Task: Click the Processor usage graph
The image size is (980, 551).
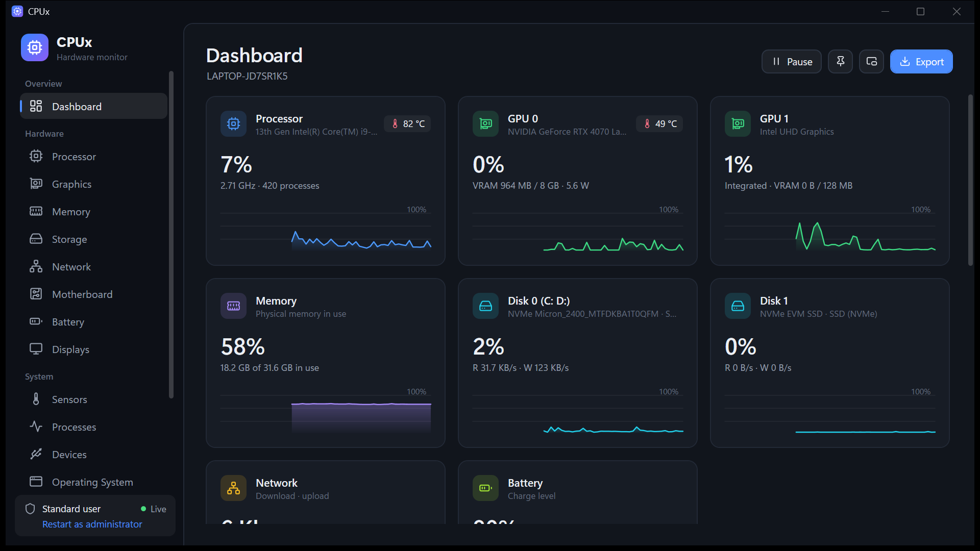Action: (x=326, y=232)
